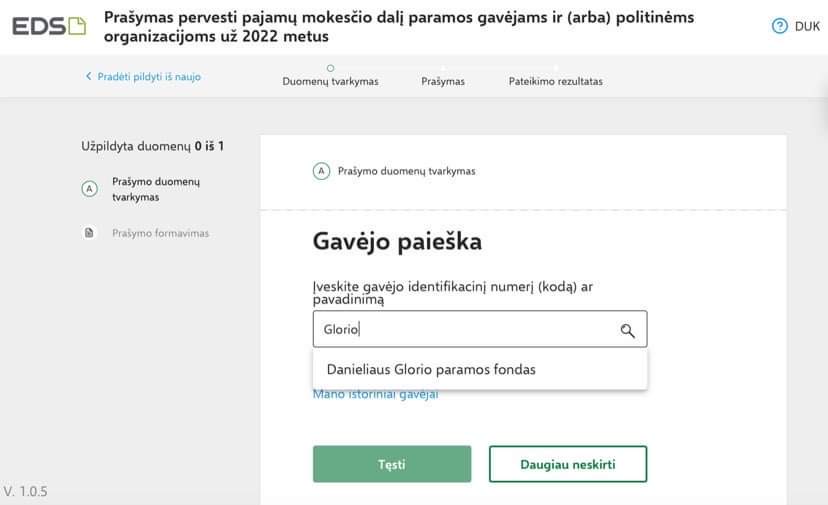Select Prašymo formavimas in sidebar
Image resolution: width=828 pixels, height=505 pixels.
pos(160,233)
